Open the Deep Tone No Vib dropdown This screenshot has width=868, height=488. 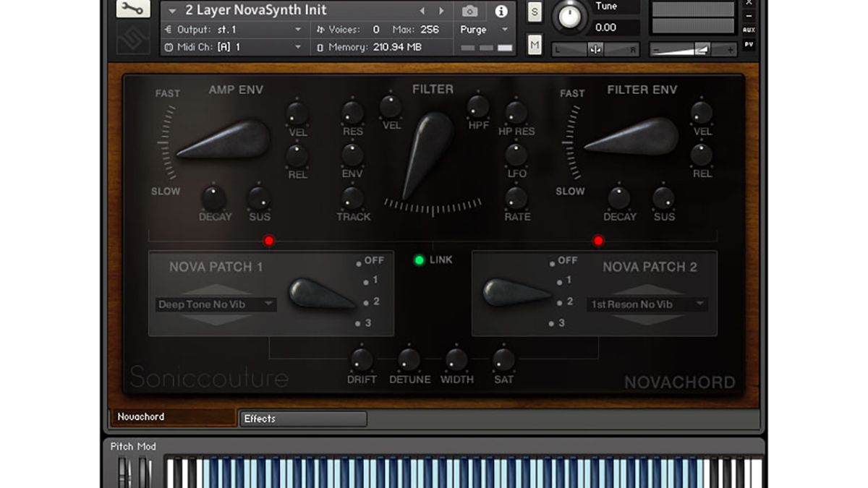tap(214, 304)
